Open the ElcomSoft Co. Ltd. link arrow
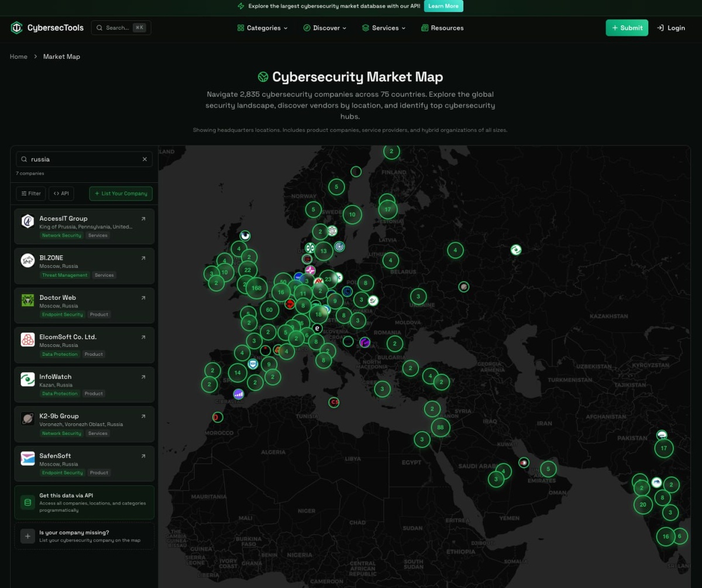Screen dimensions: 702x588 (143, 337)
